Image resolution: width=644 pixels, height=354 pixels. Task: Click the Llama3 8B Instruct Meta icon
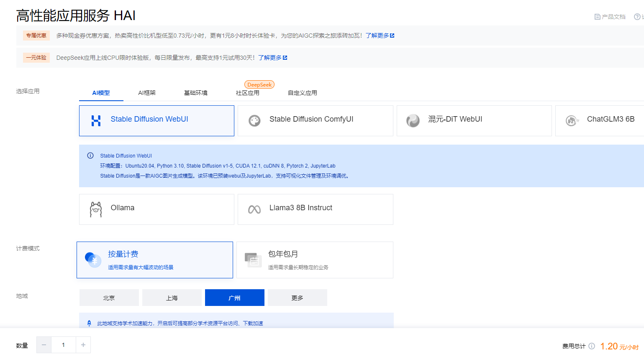254,209
